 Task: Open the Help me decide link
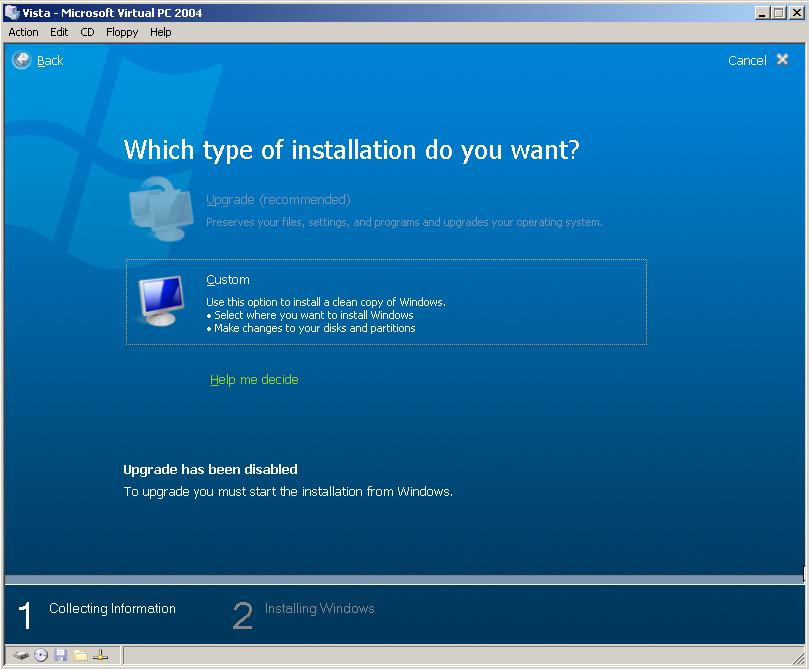pos(254,380)
